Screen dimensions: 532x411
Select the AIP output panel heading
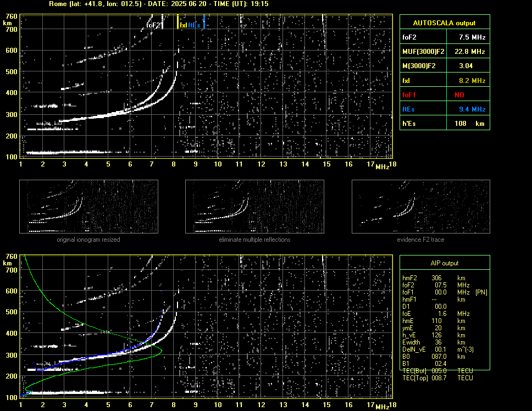click(x=444, y=263)
